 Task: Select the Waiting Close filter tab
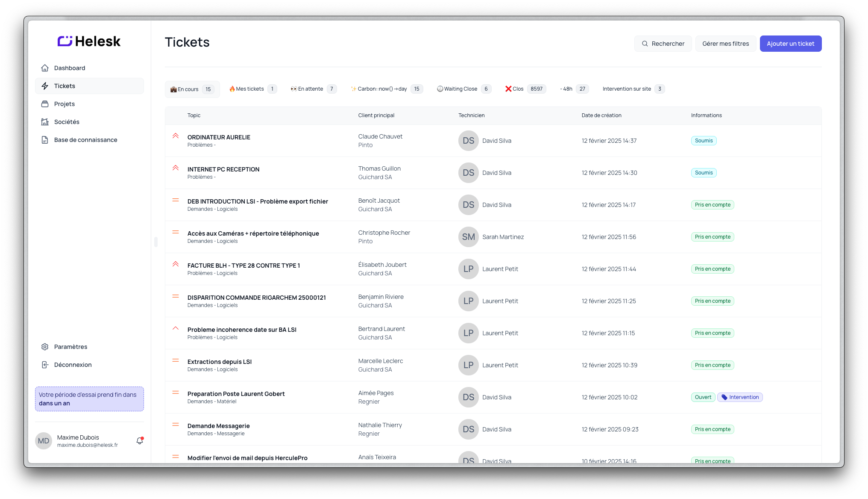(463, 89)
